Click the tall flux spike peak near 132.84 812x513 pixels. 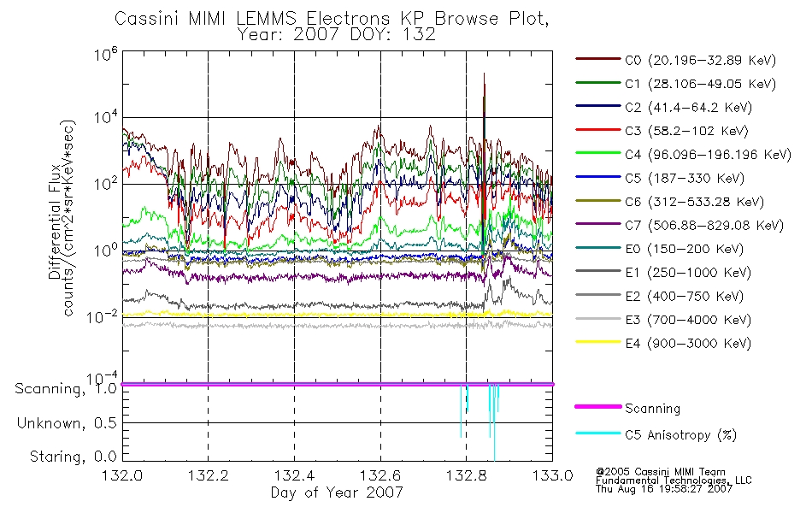[484, 75]
